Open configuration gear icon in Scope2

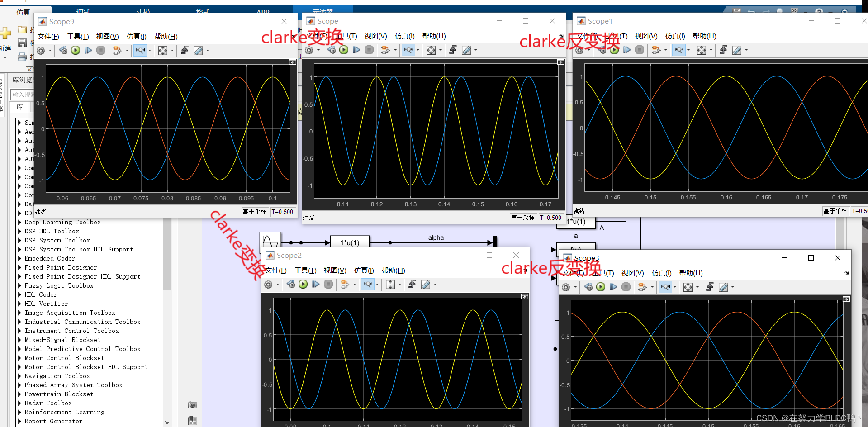tap(268, 285)
